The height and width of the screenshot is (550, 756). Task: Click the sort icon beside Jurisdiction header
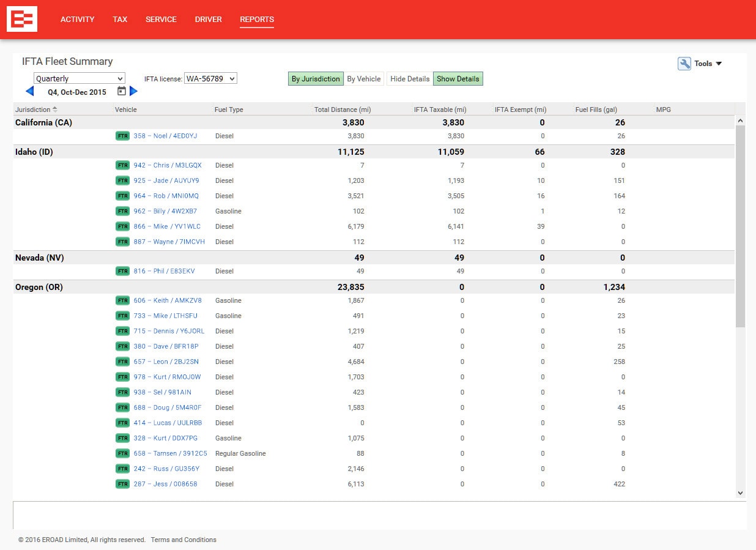55,110
